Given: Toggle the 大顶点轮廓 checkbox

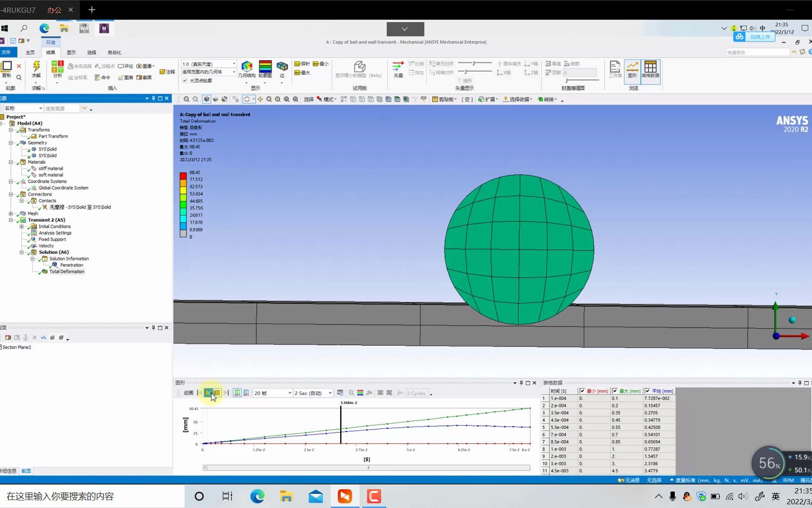Looking at the screenshot, I should (x=185, y=80).
